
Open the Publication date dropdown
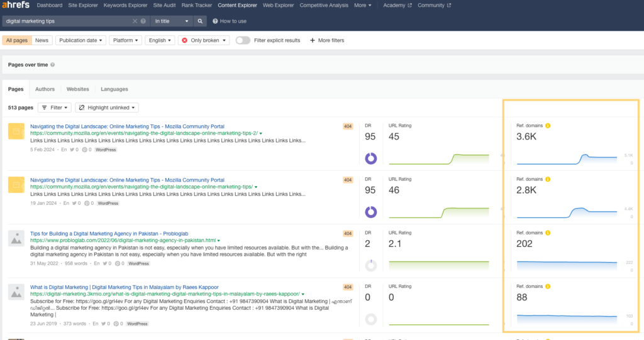(80, 40)
